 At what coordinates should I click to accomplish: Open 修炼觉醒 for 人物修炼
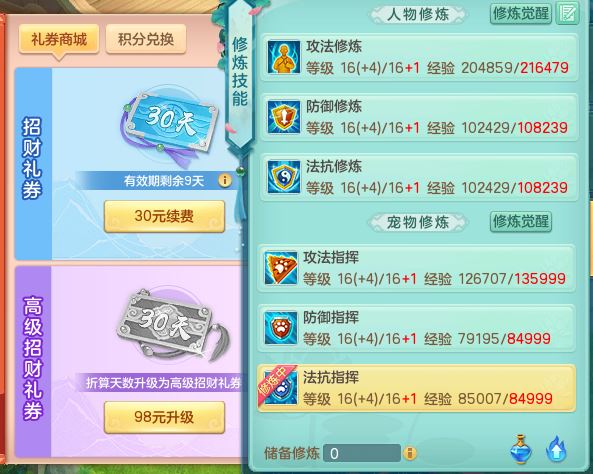(x=521, y=14)
